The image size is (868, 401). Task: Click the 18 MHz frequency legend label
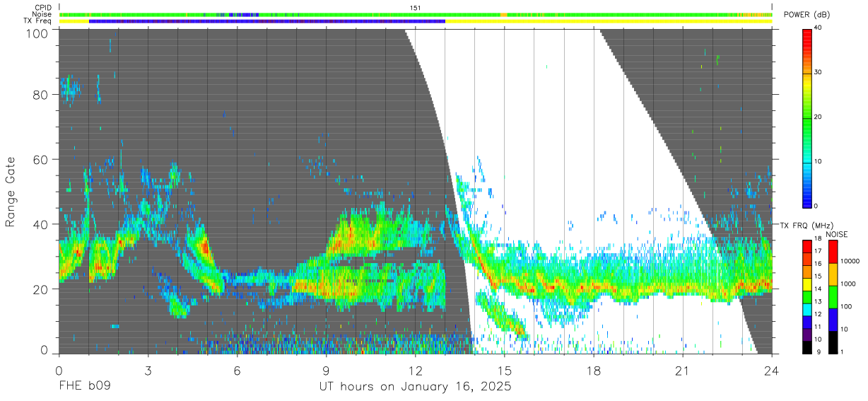point(817,240)
